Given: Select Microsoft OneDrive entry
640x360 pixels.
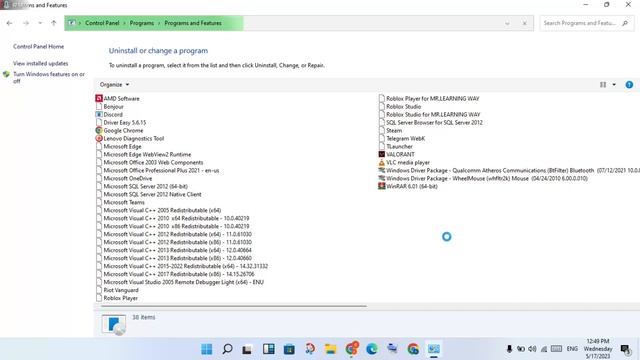Looking at the screenshot, I should click(127, 178).
